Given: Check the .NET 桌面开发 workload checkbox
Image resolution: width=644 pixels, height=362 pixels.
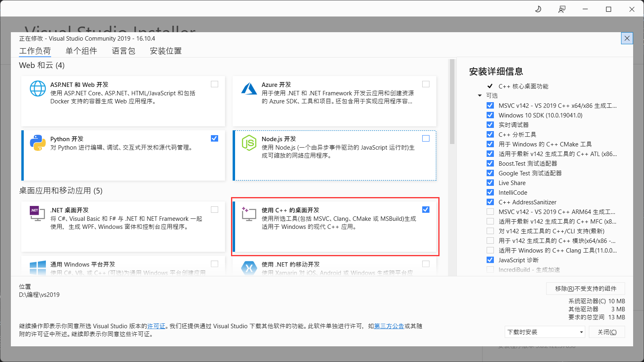Looking at the screenshot, I should (215, 210).
